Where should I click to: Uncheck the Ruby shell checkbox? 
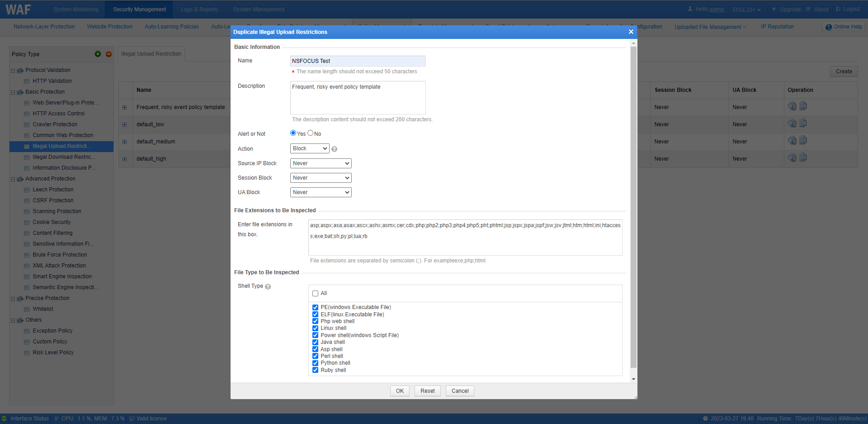coord(316,370)
